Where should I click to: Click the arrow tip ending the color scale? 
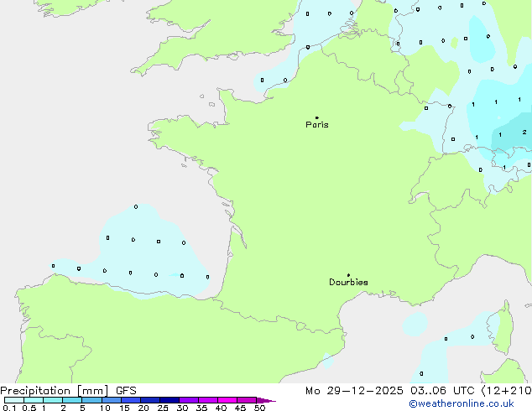273,401
